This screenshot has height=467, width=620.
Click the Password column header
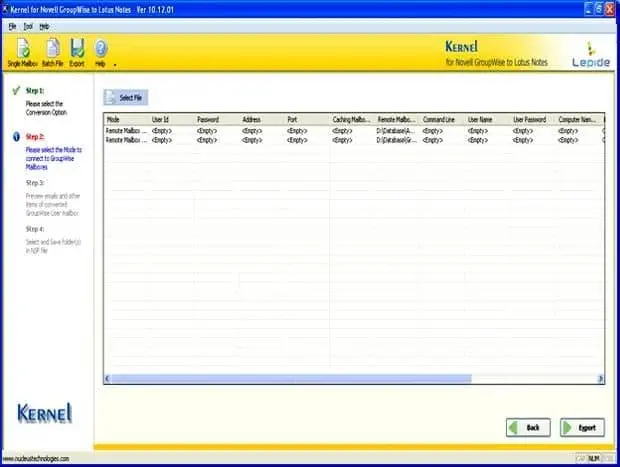click(x=217, y=119)
